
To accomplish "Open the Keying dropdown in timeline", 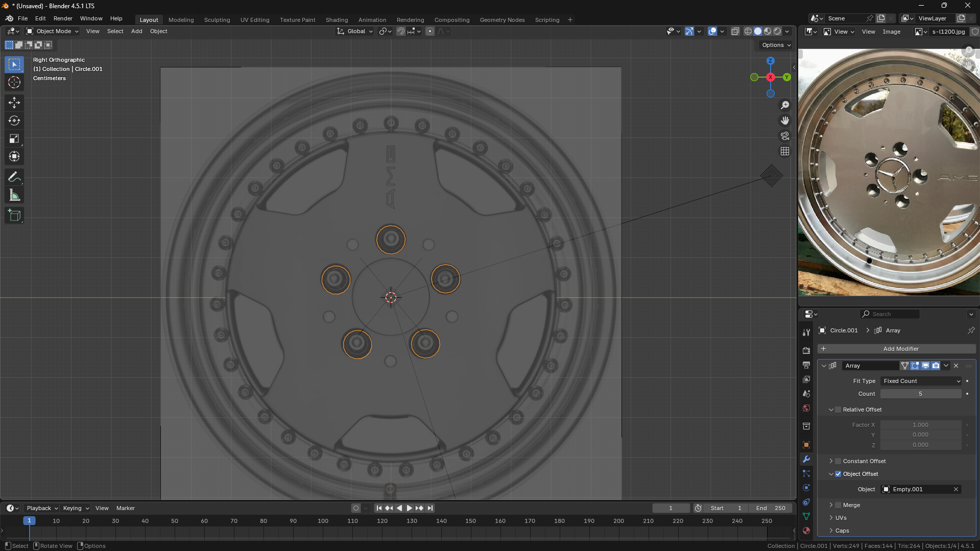I will 76,508.
